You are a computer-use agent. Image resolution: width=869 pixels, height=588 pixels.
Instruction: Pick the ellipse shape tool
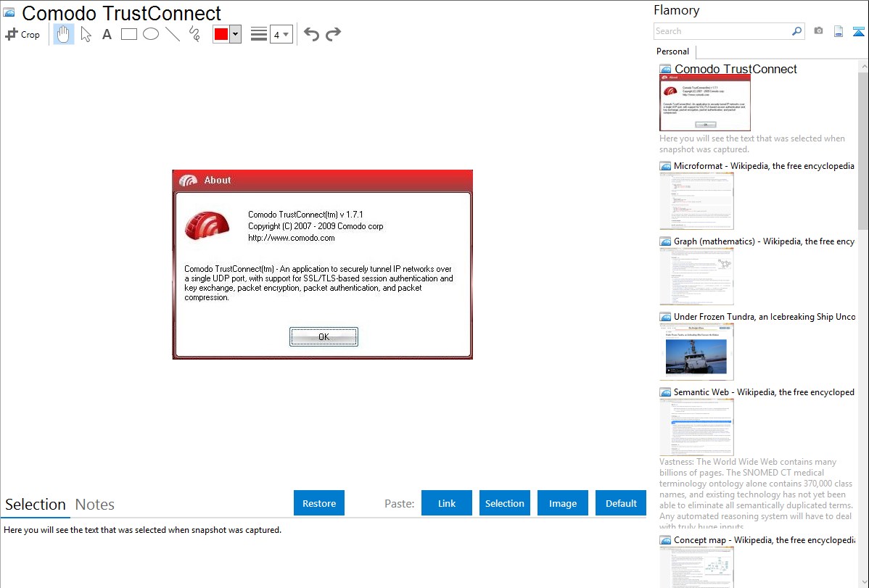(151, 34)
